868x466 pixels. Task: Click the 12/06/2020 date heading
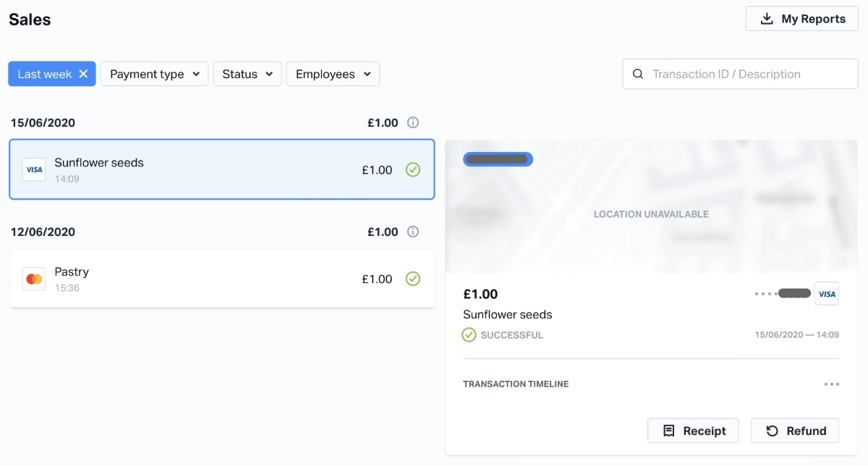click(43, 232)
